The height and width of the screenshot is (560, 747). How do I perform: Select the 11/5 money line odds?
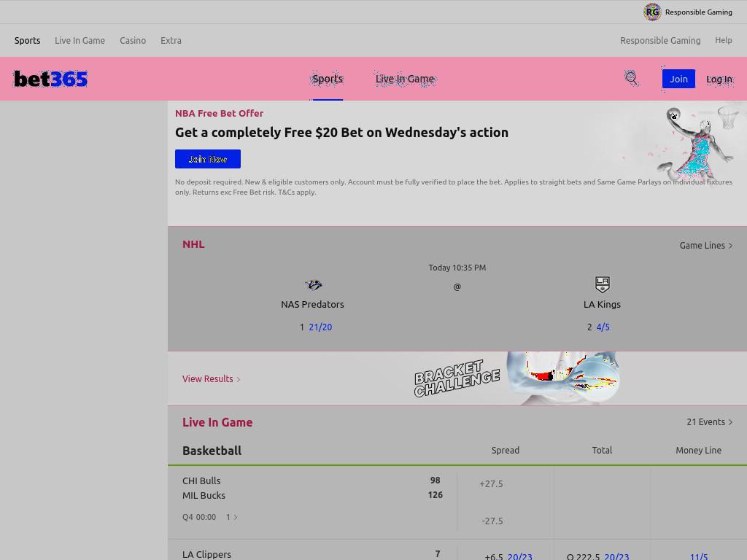tap(699, 556)
